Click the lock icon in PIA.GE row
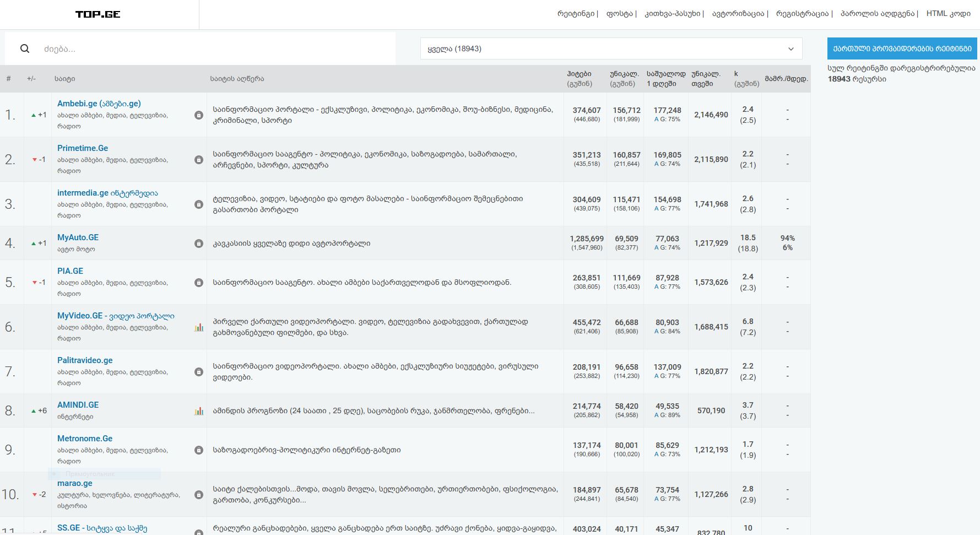 pos(199,283)
